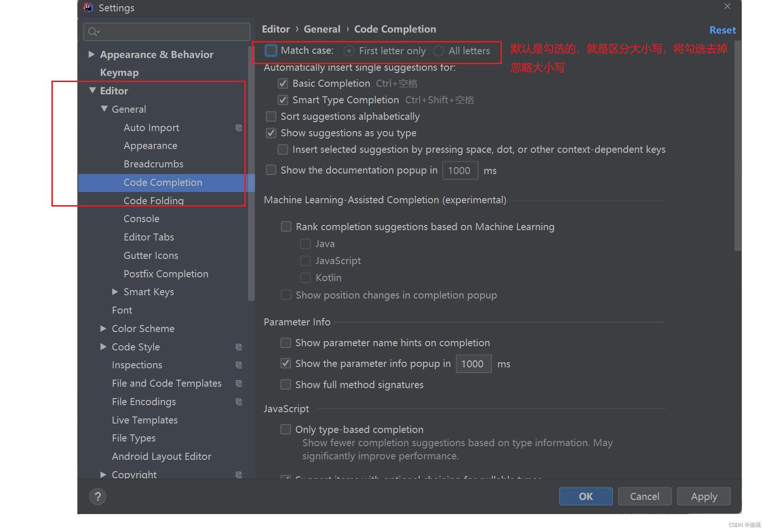This screenshot has width=768, height=532.
Task: Click project-level icon next to File and Code Templates
Action: coord(239,383)
